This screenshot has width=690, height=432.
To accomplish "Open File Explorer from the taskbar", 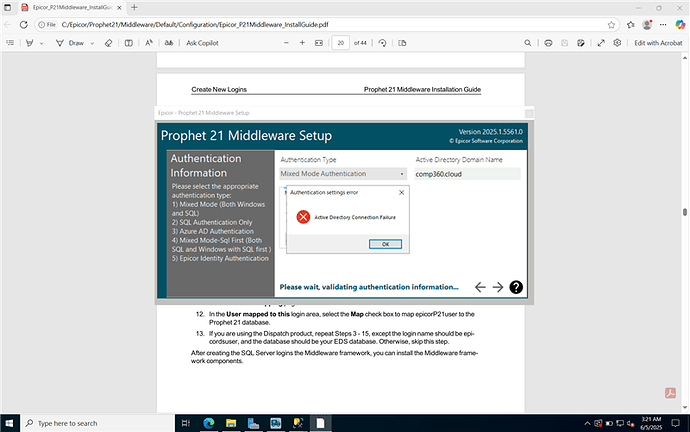I will [x=231, y=423].
